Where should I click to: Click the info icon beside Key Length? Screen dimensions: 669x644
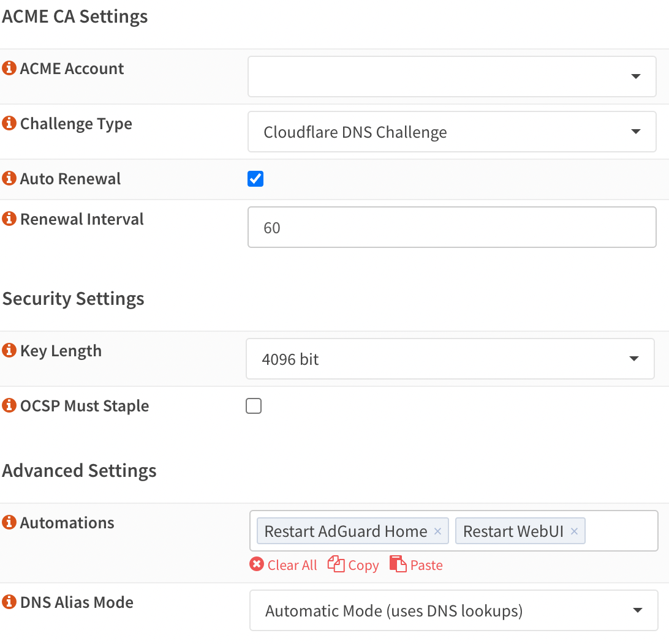9,350
